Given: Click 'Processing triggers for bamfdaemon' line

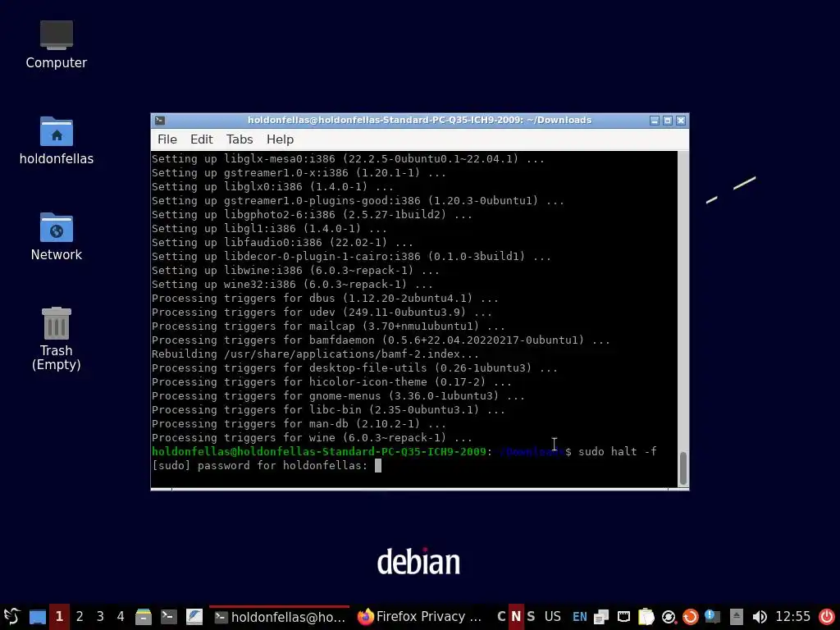Looking at the screenshot, I should (x=381, y=340).
